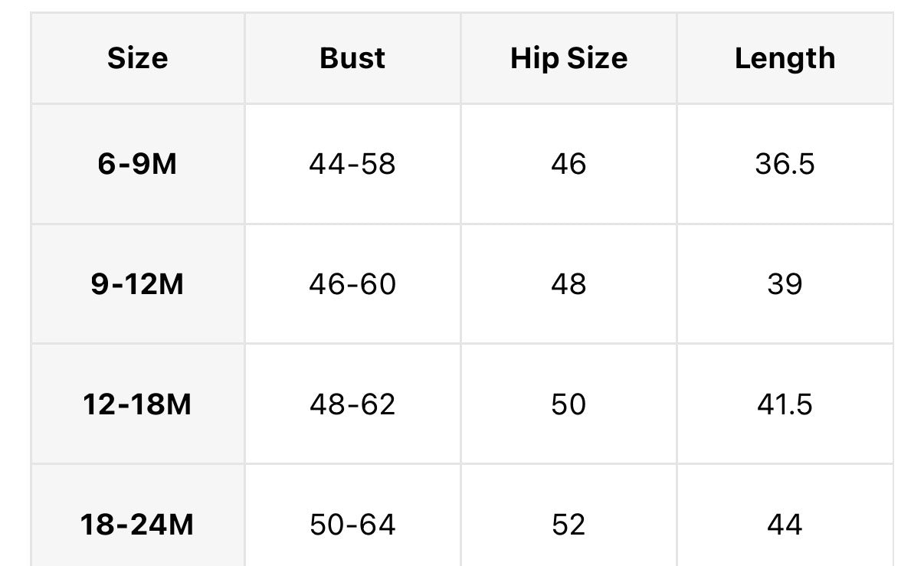Click the 48-62 bust cell
Viewport: 924px width, 566px height.
[x=352, y=404]
